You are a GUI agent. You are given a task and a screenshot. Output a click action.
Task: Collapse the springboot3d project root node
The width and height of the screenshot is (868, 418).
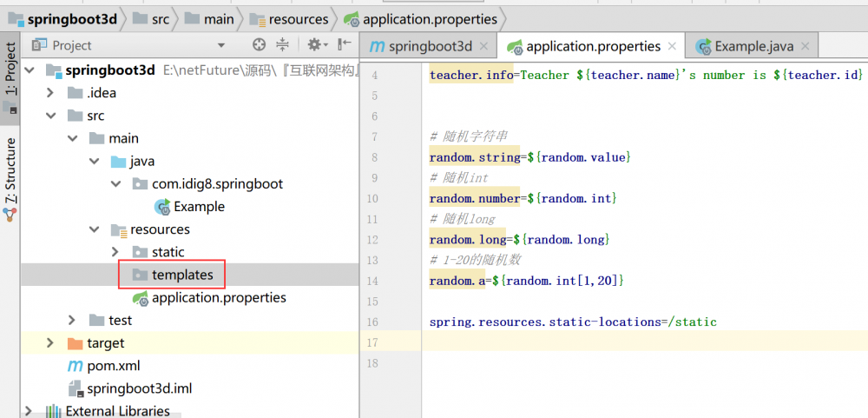click(x=29, y=70)
